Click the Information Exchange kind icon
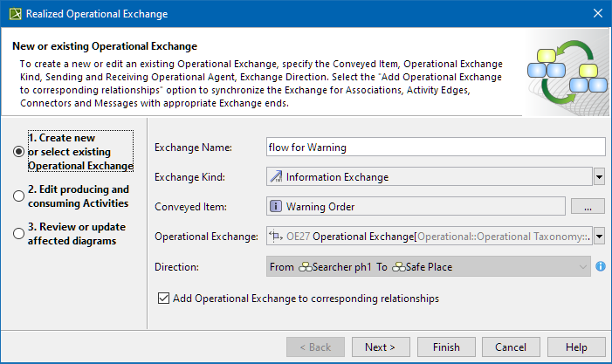 point(276,177)
